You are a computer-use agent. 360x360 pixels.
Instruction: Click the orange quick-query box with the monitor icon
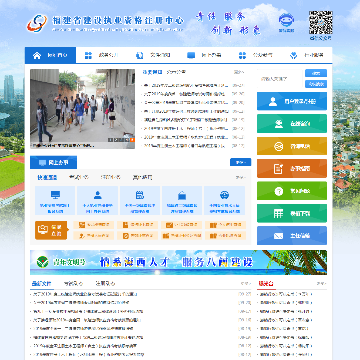tap(51, 230)
